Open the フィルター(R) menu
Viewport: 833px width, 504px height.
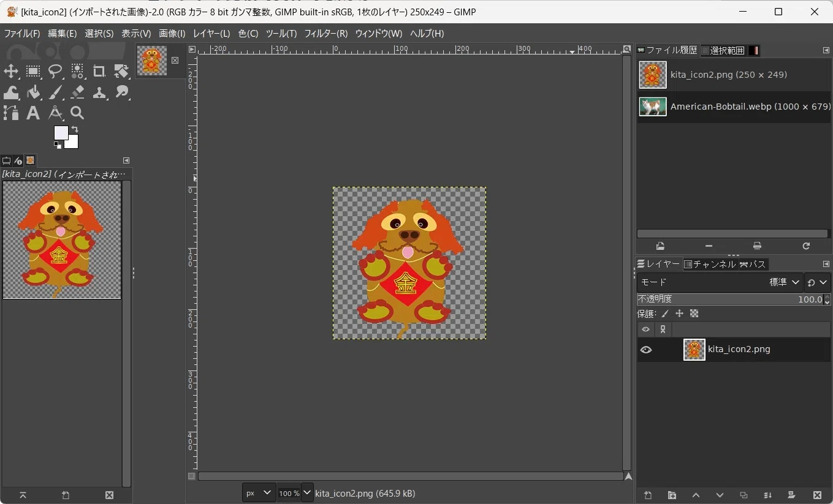326,34
